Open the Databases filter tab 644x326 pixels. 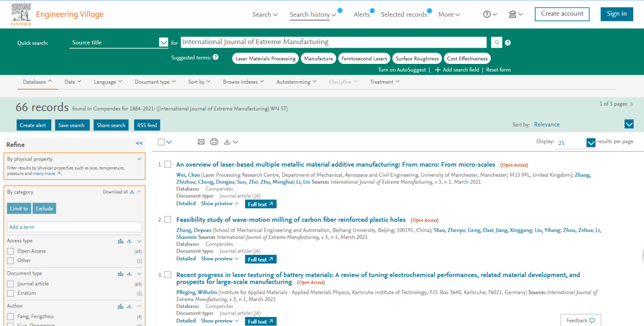(x=38, y=82)
